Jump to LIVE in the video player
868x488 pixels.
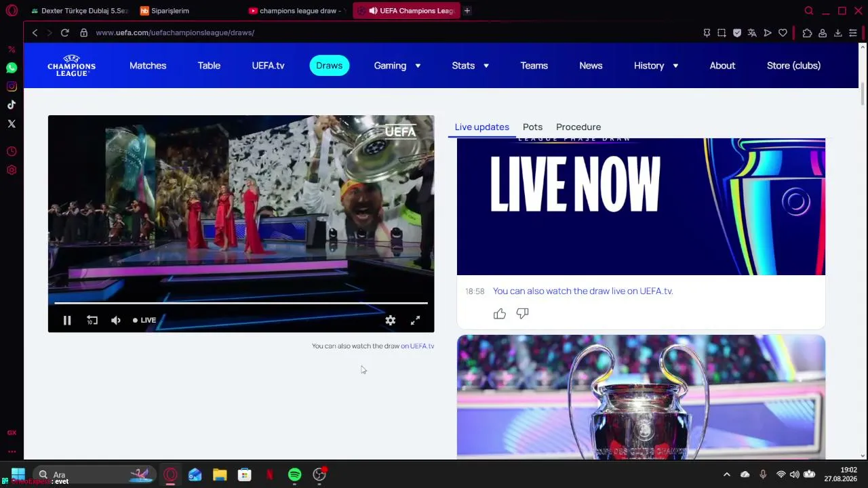[144, 321]
